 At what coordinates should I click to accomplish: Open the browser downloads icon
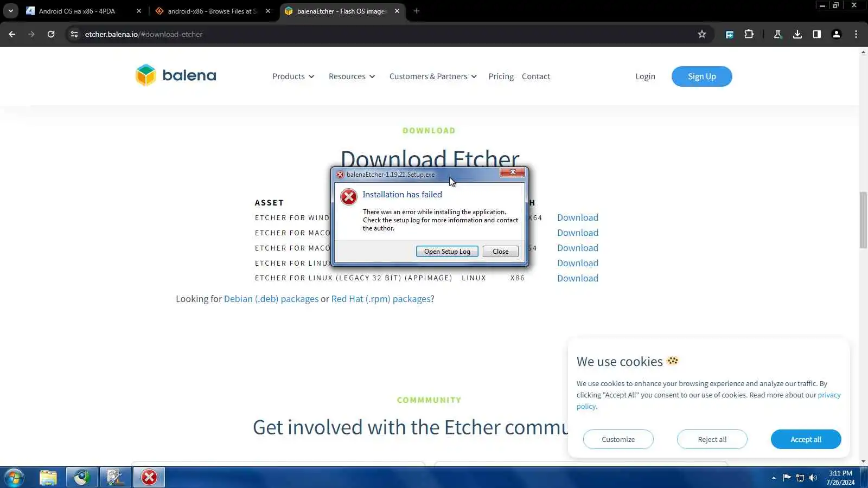[797, 34]
